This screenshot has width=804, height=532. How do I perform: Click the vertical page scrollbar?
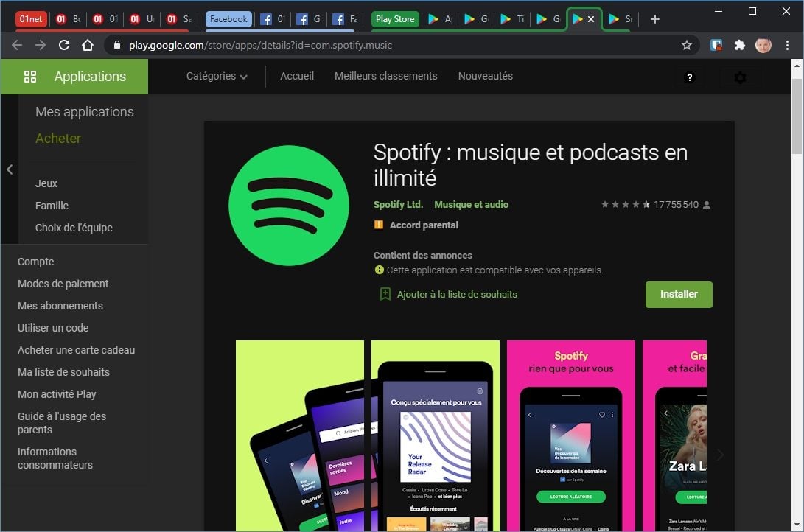point(797,116)
